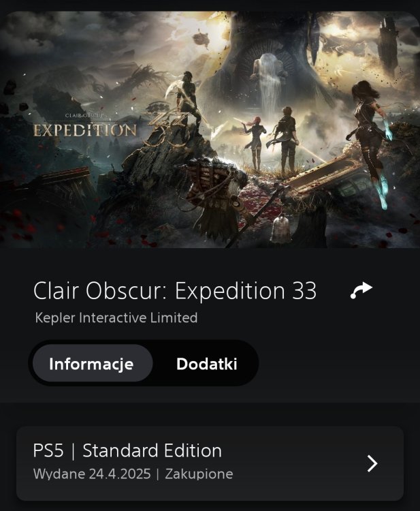
Task: Click the Clair Obscur: Expedition 33 title
Action: (175, 290)
